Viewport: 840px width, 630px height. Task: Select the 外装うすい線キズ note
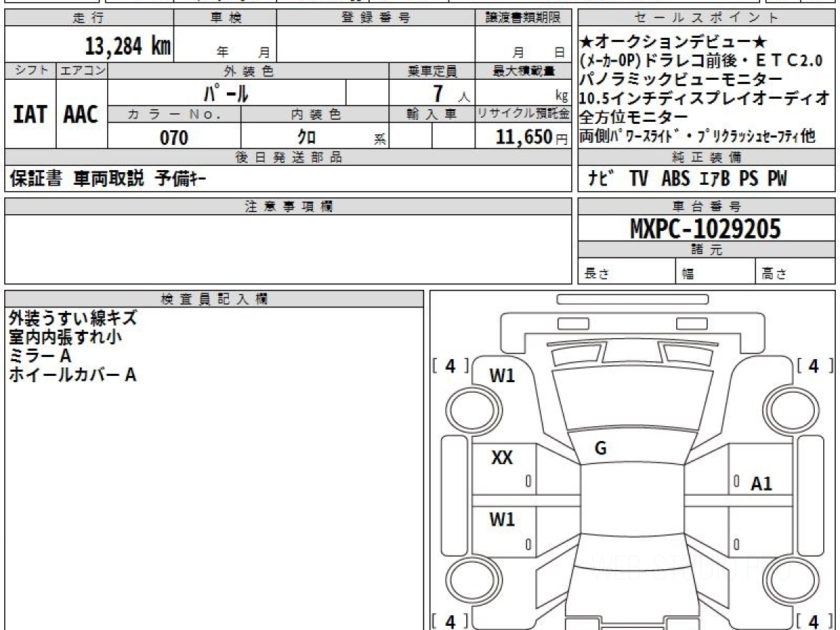point(73,318)
